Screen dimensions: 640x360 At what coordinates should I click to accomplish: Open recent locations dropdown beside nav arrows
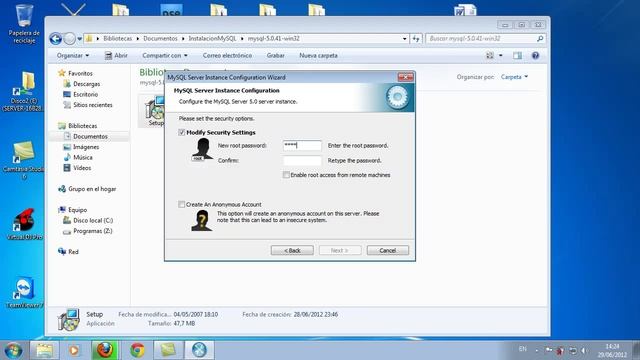point(80,39)
